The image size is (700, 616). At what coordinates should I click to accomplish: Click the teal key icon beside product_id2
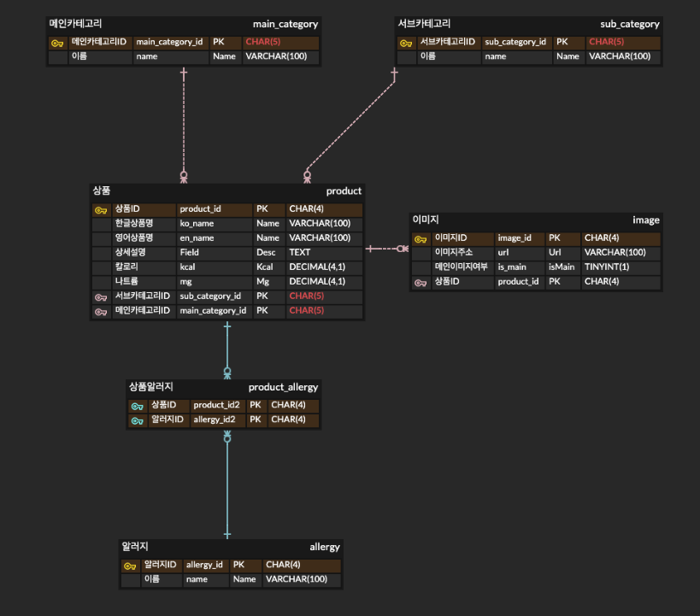coord(138,407)
